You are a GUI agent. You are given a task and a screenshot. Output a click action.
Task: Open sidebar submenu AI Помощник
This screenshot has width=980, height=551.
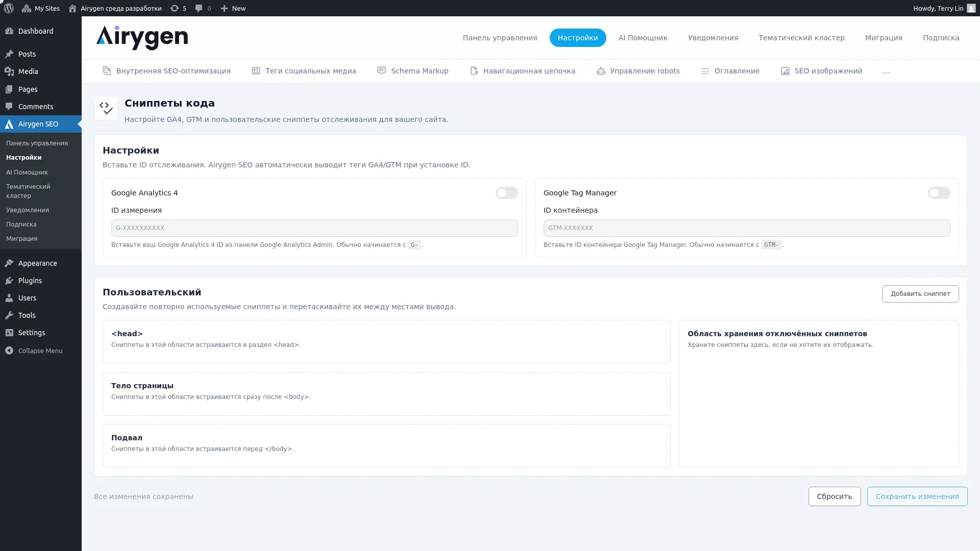click(x=41, y=172)
